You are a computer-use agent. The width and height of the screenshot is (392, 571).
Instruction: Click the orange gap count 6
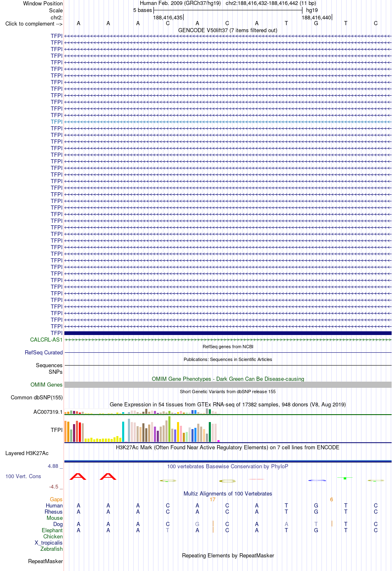[x=331, y=499]
